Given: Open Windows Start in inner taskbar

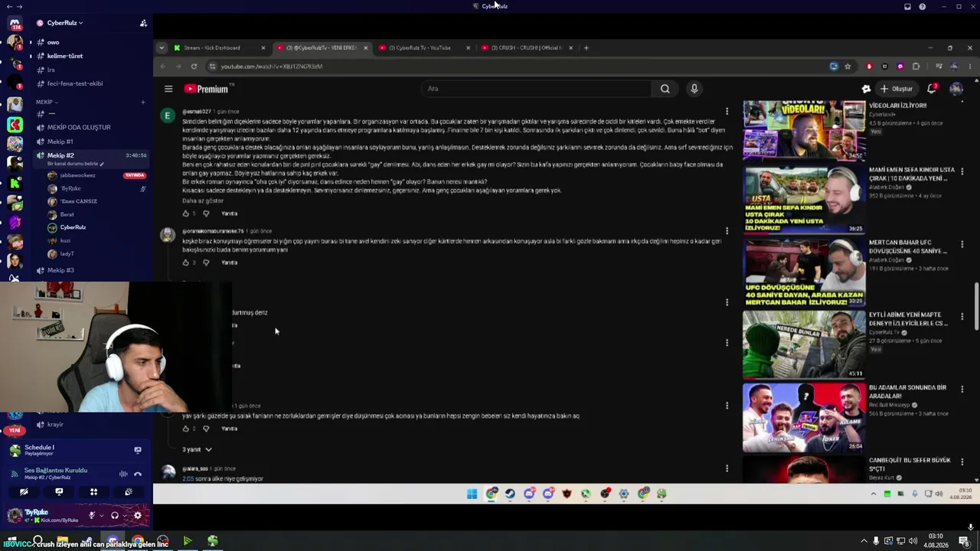Looking at the screenshot, I should click(x=472, y=494).
